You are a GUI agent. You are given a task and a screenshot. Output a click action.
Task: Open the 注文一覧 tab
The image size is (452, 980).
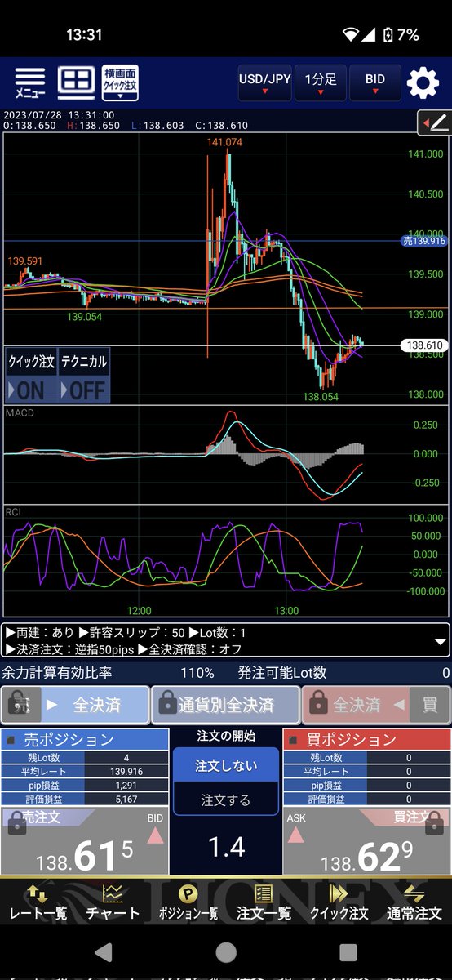click(264, 902)
